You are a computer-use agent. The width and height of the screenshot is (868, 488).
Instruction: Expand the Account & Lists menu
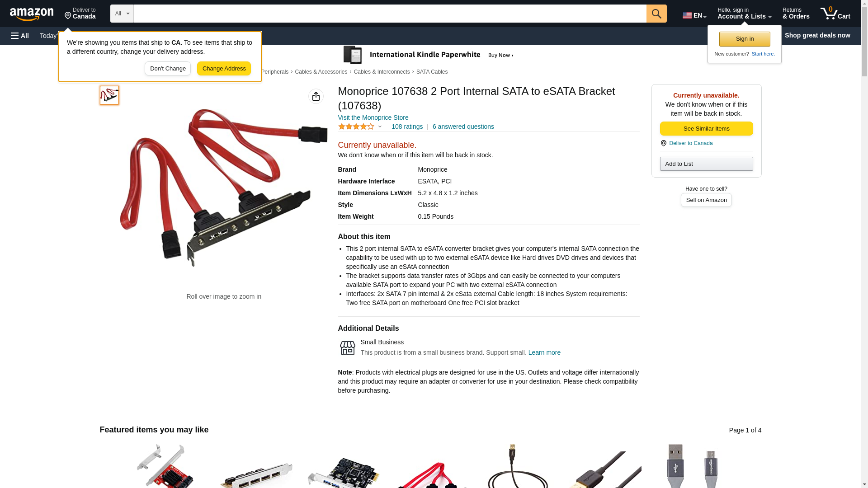point(744,14)
